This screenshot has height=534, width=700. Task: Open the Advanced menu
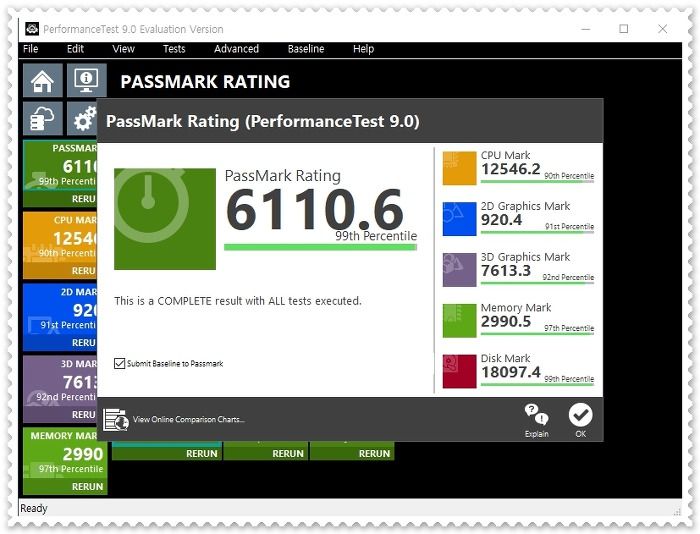(236, 49)
